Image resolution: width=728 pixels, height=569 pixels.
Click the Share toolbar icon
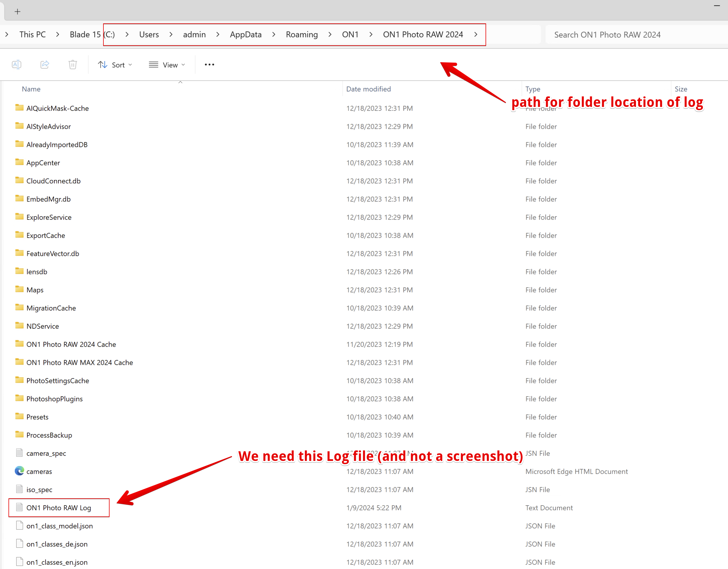click(45, 65)
